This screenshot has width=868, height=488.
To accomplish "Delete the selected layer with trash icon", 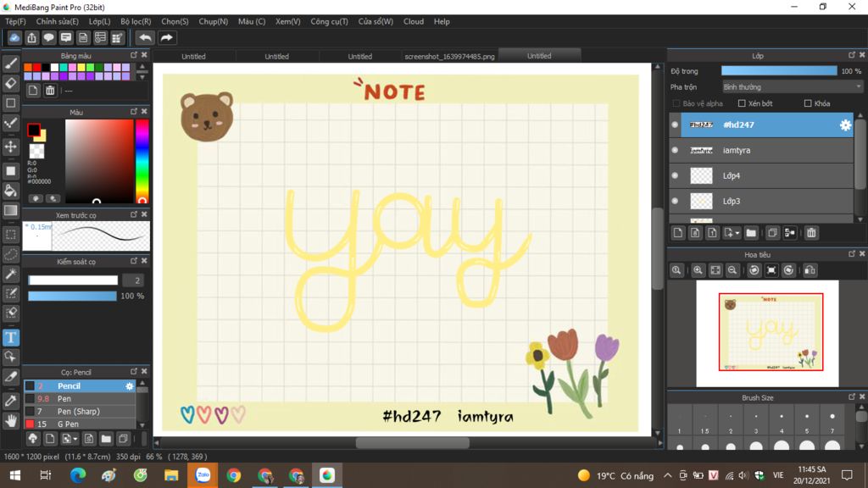I will (811, 233).
